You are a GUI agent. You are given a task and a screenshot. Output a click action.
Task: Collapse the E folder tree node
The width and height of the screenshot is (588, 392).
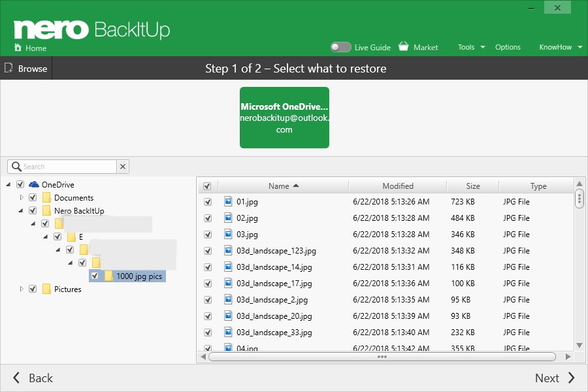pos(45,237)
